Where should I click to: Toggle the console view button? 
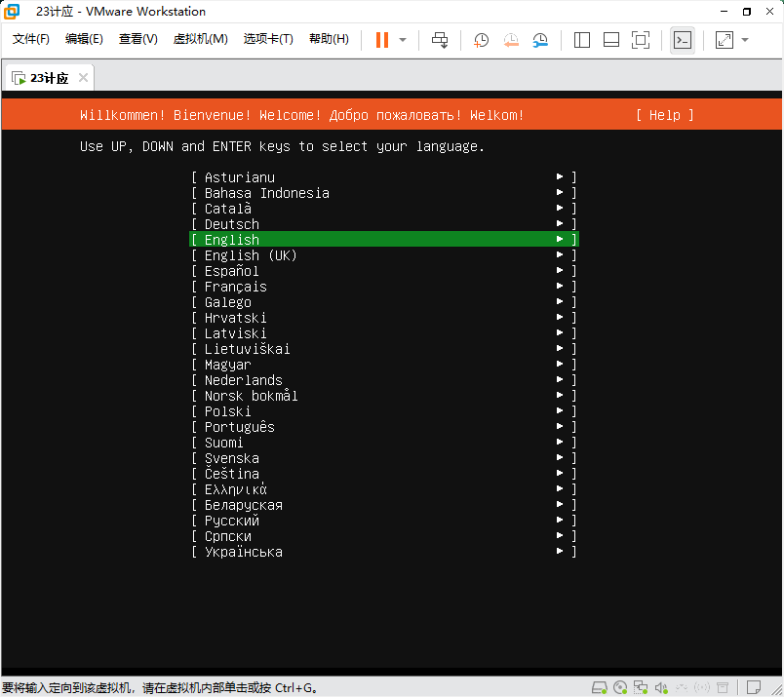(x=683, y=40)
